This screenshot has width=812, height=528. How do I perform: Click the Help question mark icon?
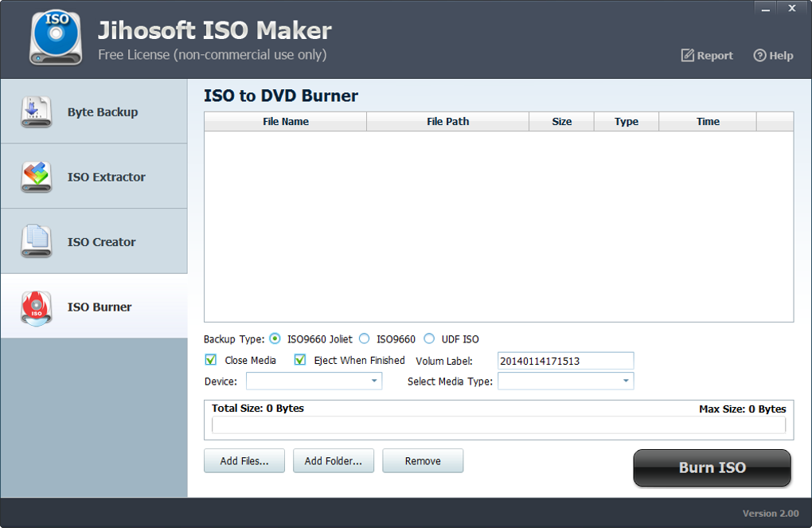[759, 56]
